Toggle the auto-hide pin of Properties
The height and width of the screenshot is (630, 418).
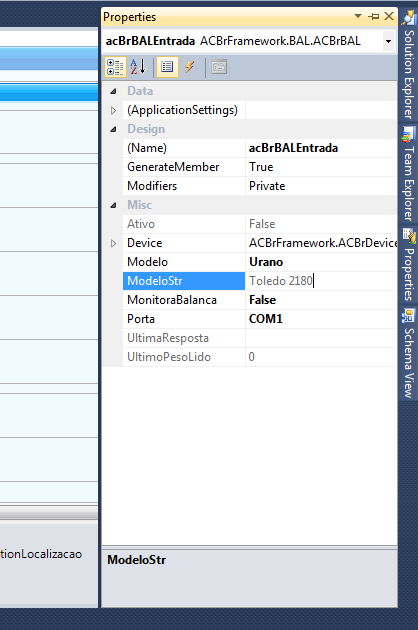[373, 16]
